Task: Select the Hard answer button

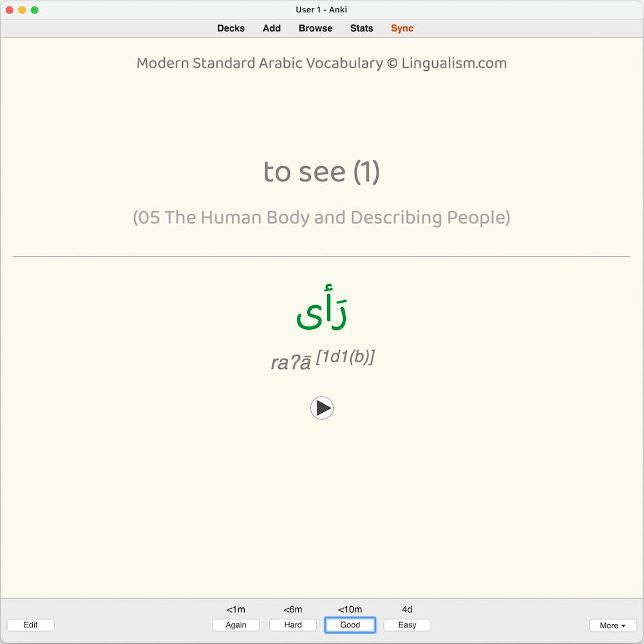Action: [x=293, y=625]
